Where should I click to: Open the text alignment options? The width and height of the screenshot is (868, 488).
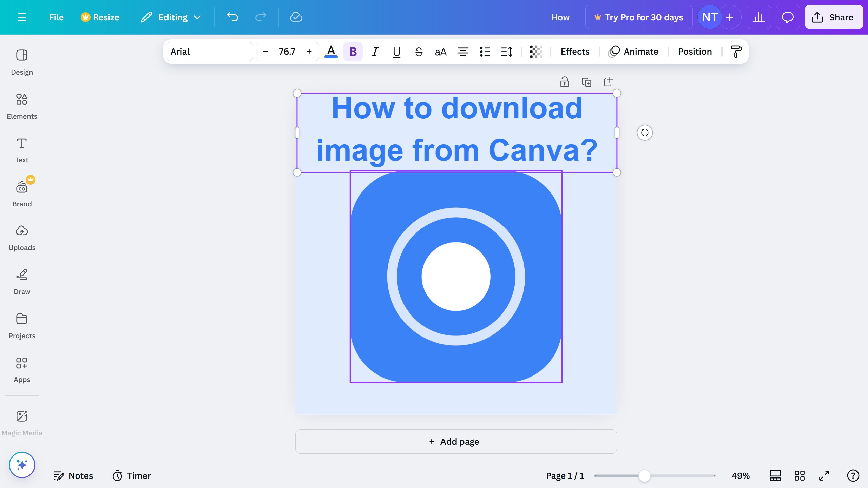coord(463,52)
